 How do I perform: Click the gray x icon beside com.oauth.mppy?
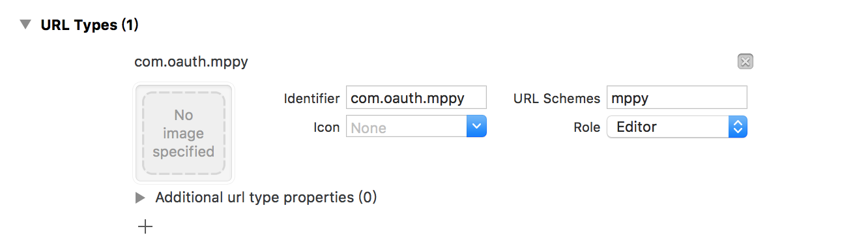[x=745, y=61]
